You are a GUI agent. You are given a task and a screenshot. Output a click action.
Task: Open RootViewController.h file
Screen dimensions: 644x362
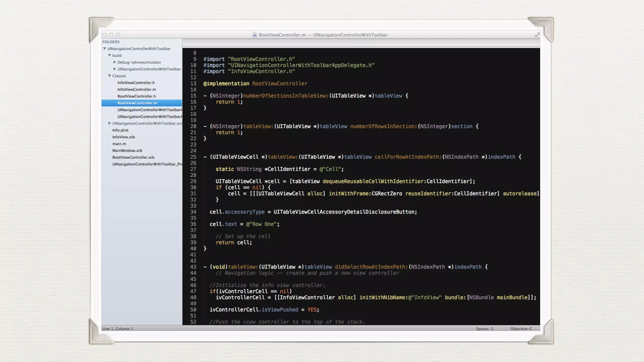[136, 96]
